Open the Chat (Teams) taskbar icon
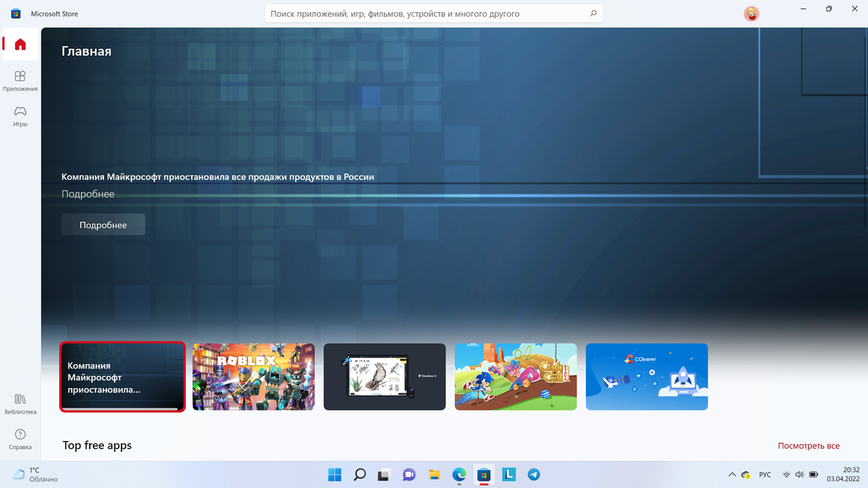Image resolution: width=868 pixels, height=488 pixels. tap(409, 474)
